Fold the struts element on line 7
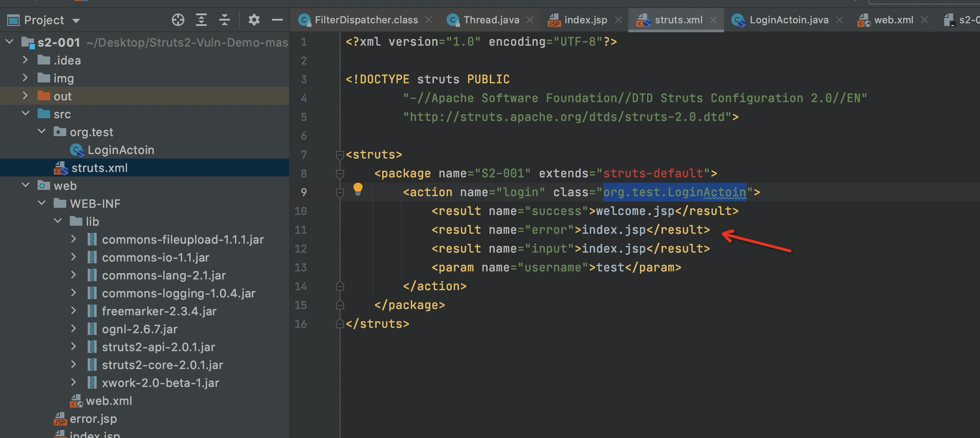The width and height of the screenshot is (980, 438). coord(340,155)
